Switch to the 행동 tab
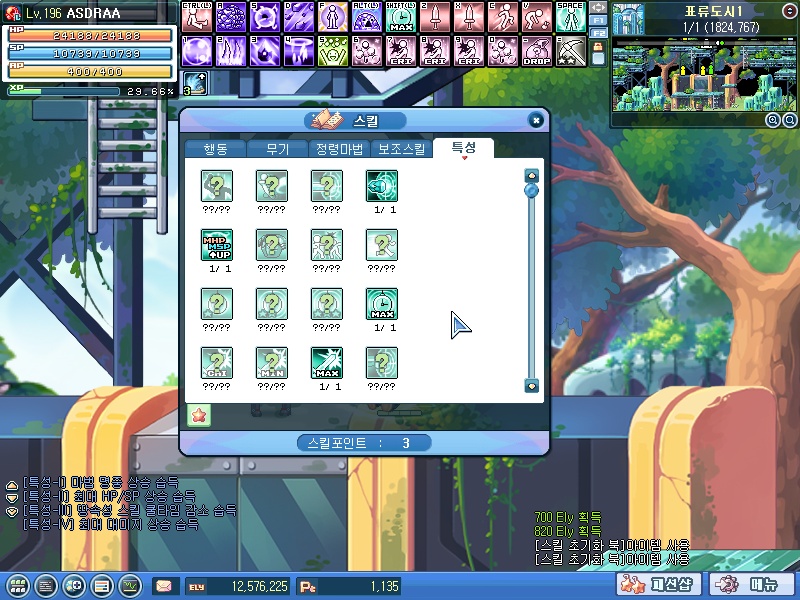This screenshot has height=600, width=800. (215, 149)
